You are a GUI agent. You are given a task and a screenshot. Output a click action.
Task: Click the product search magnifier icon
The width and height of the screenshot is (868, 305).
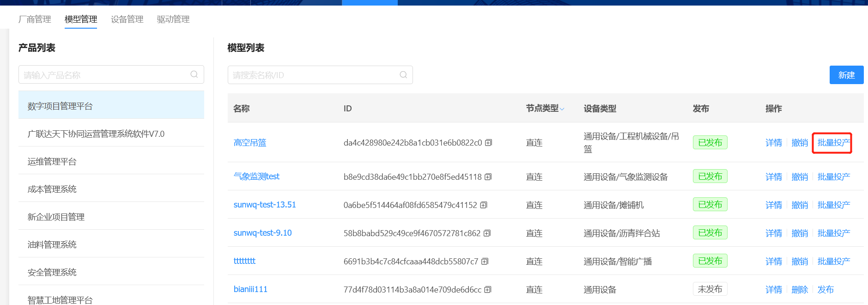point(194,74)
